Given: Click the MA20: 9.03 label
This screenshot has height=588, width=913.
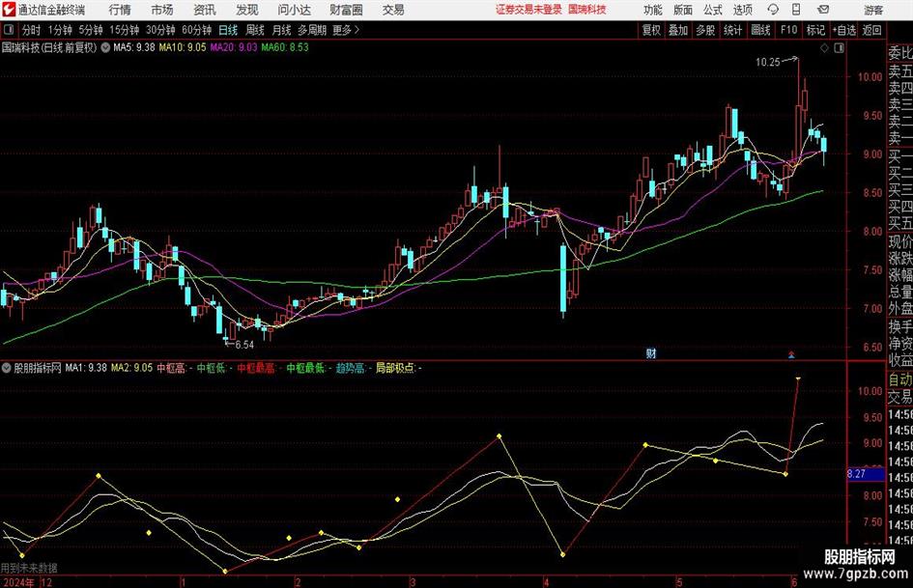Looking at the screenshot, I should coord(234,47).
